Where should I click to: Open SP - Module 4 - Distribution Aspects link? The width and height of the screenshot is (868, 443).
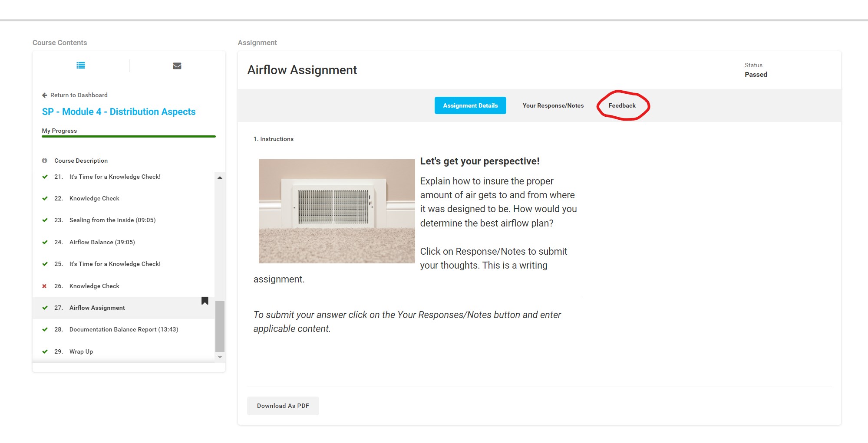point(119,112)
